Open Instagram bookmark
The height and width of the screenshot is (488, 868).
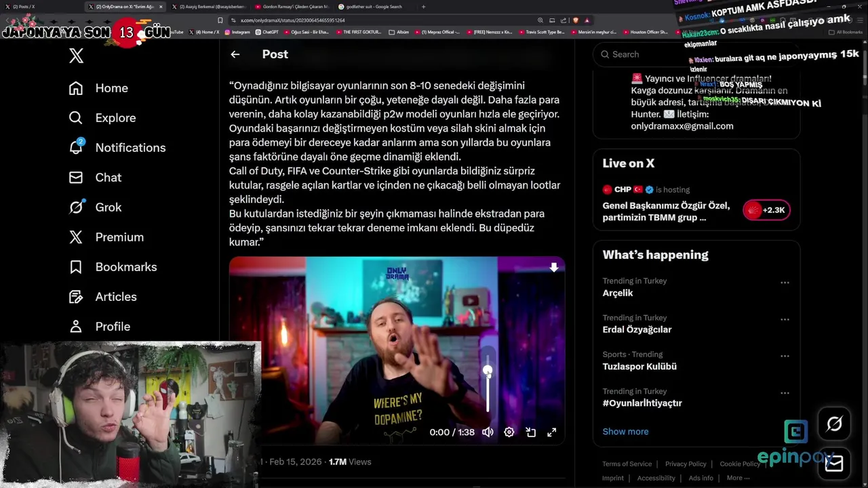pos(237,32)
